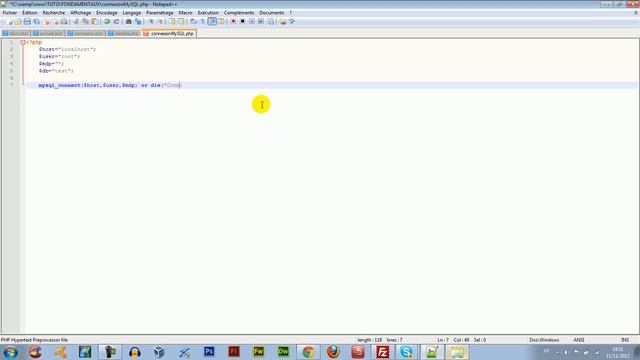
Task: Click the Save All toolbar icon
Action: click(x=36, y=22)
